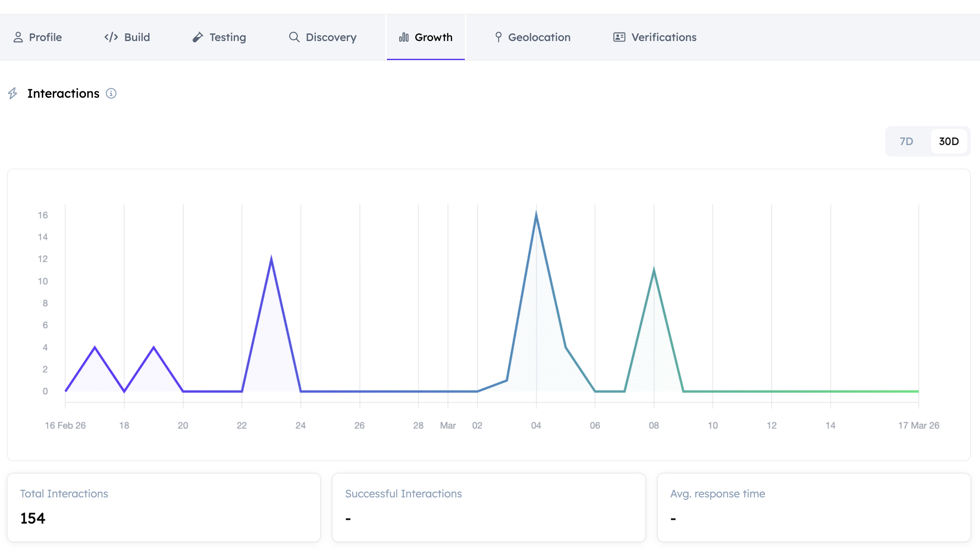Switch chart range to 7D
The image size is (980, 549).
[x=906, y=141]
